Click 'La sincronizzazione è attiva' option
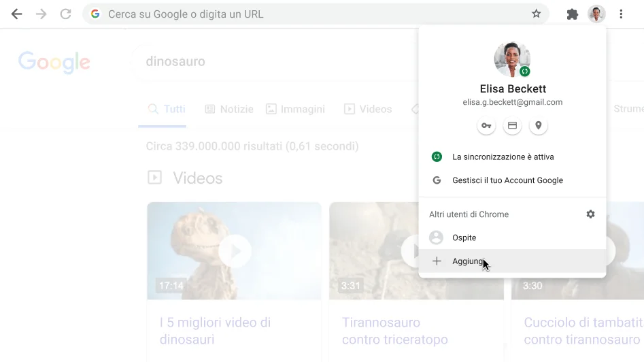The height and width of the screenshot is (362, 644). click(503, 157)
